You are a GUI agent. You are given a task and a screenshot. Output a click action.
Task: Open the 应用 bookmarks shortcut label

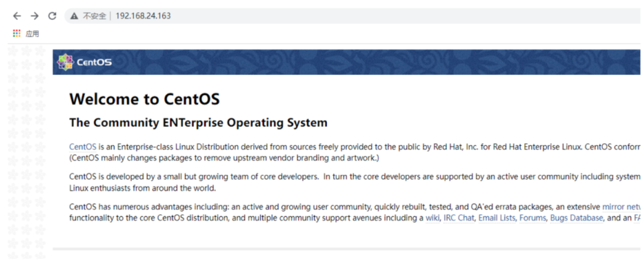pyautogui.click(x=32, y=34)
